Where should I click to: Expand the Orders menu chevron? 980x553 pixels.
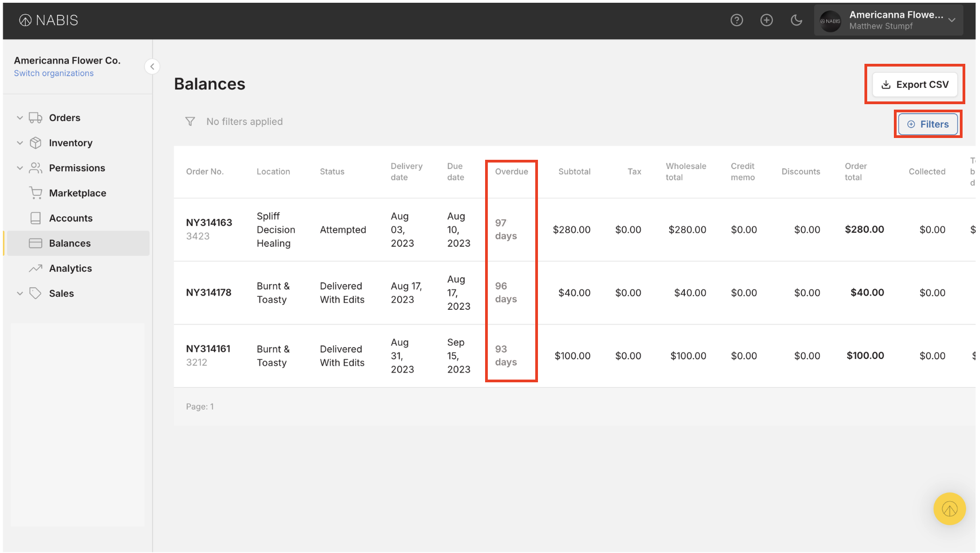20,118
